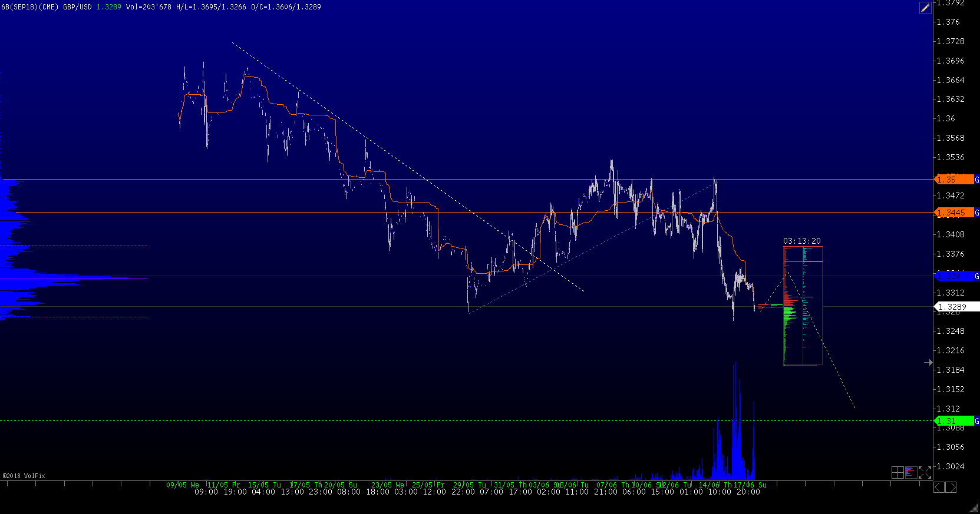This screenshot has width=980, height=514.
Task: Toggle the volume profile histogram icon
Action: [x=911, y=472]
